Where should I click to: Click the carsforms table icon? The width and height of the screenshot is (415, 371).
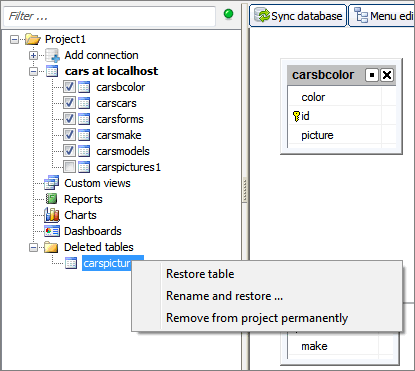84,119
